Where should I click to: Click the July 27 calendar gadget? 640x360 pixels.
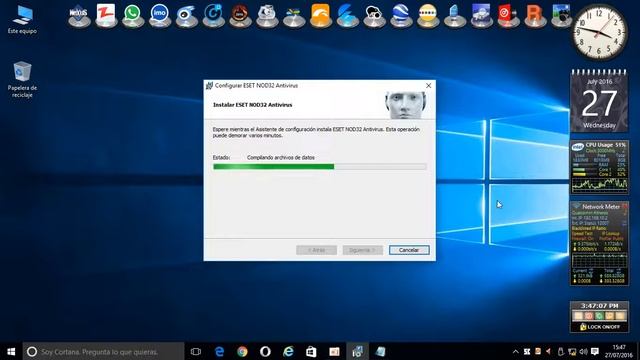click(x=599, y=101)
